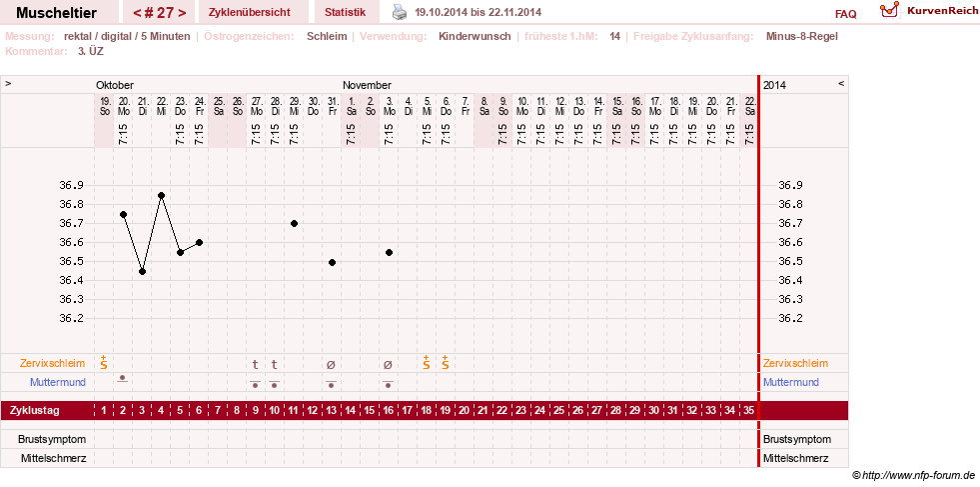Click the Oktober month label
980x487 pixels.
(x=114, y=85)
